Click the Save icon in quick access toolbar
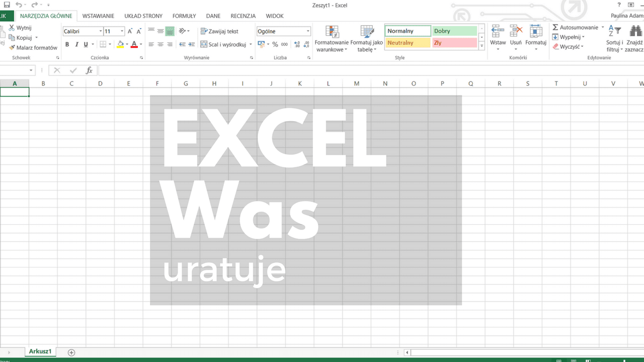The image size is (644, 362). (7, 5)
